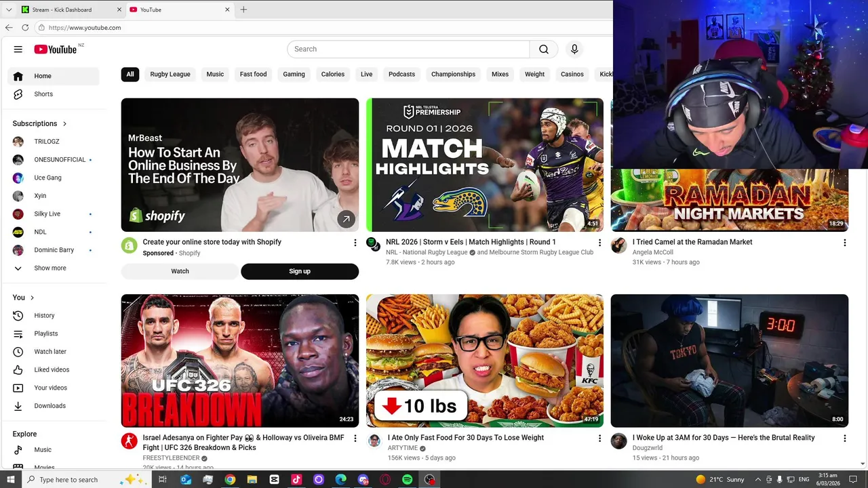Viewport: 868px width, 488px height.
Task: Select the Casinos filter chip
Action: coord(572,75)
